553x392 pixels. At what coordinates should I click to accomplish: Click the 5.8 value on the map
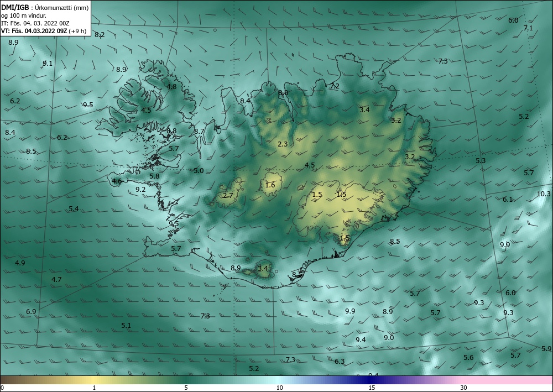coord(154,176)
